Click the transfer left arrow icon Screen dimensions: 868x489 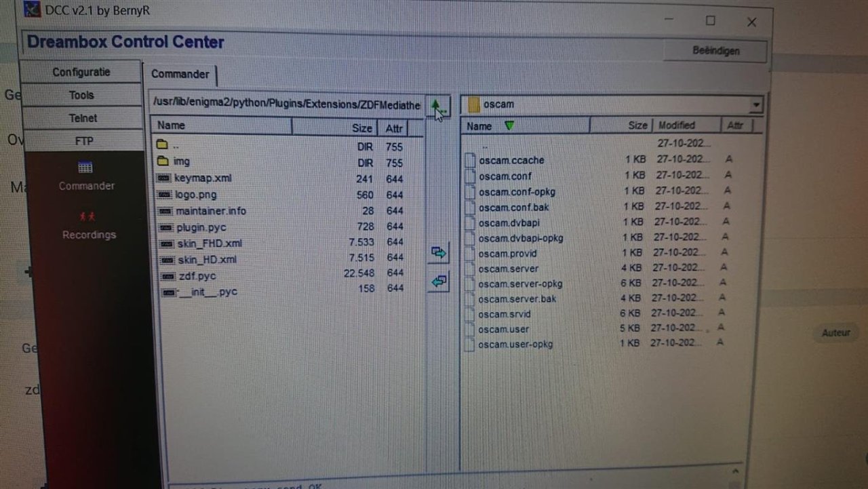[439, 281]
